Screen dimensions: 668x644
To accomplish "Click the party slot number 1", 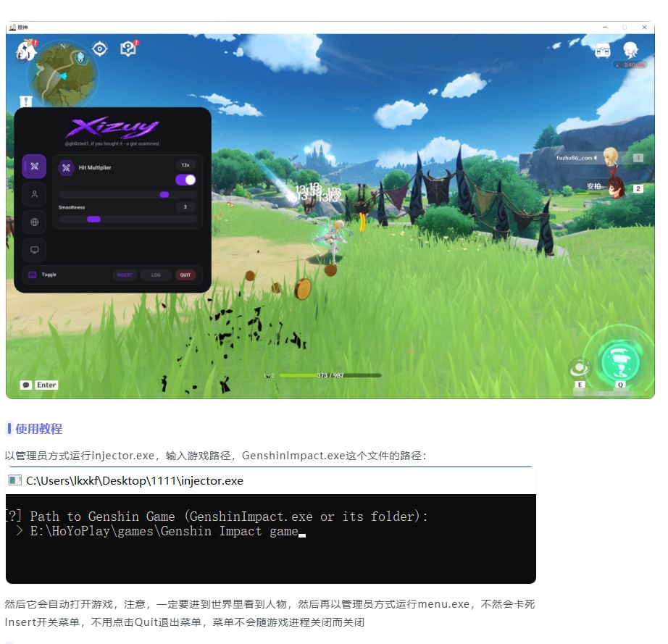I will (x=638, y=158).
